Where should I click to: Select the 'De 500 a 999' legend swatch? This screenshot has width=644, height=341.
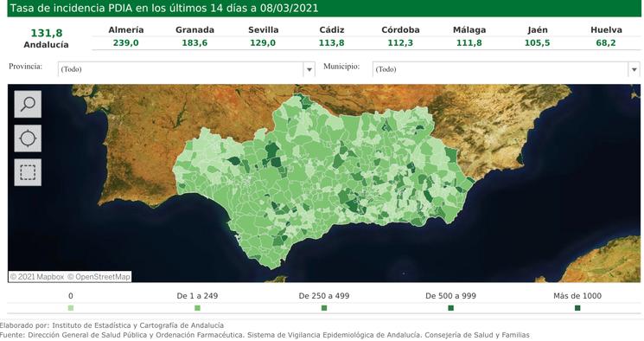(450, 308)
